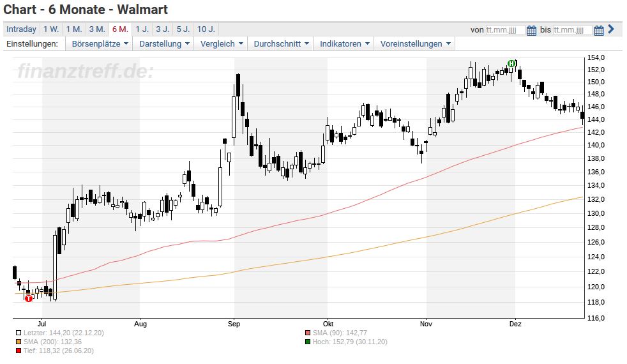
Task: Click the 154,0 y-axis price label
Action: pyautogui.click(x=596, y=57)
